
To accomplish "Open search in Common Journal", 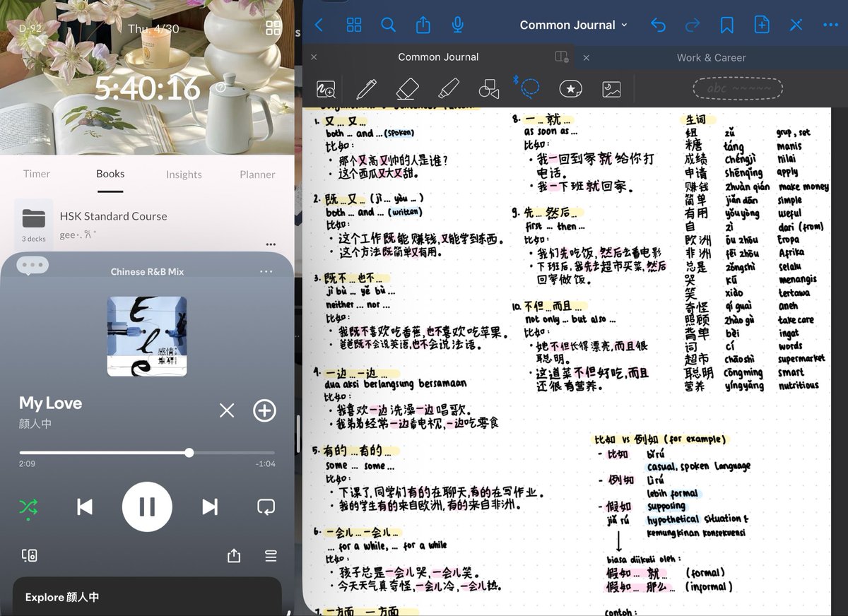I will click(388, 25).
